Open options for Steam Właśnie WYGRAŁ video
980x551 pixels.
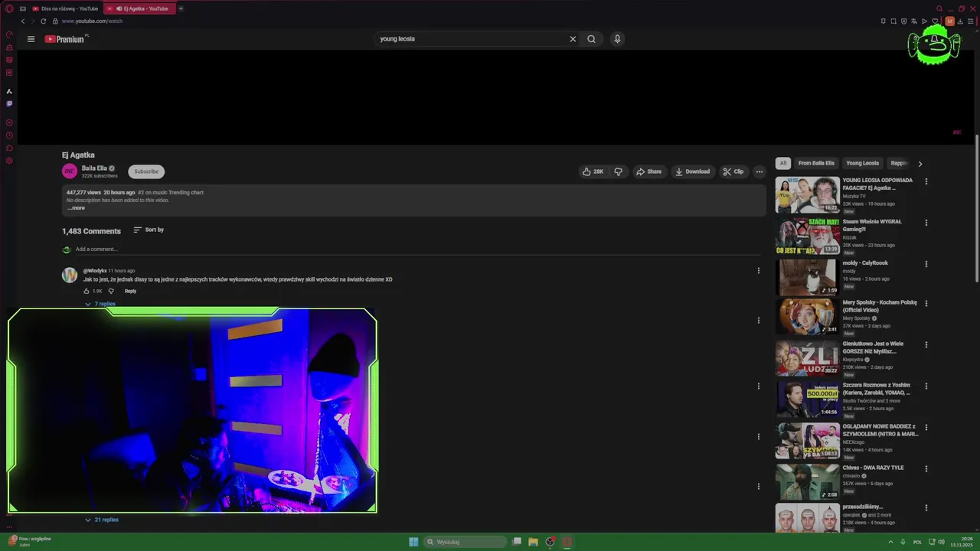(x=926, y=223)
